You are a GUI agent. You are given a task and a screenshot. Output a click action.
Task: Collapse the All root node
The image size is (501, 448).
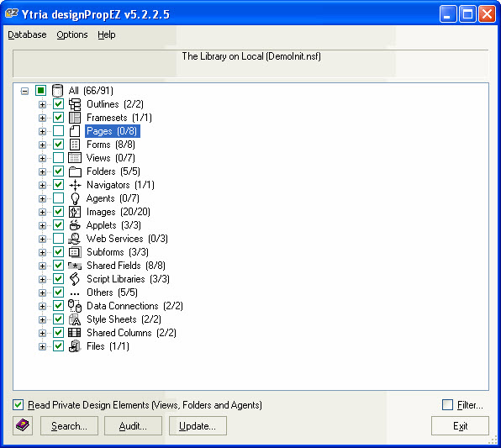point(24,91)
